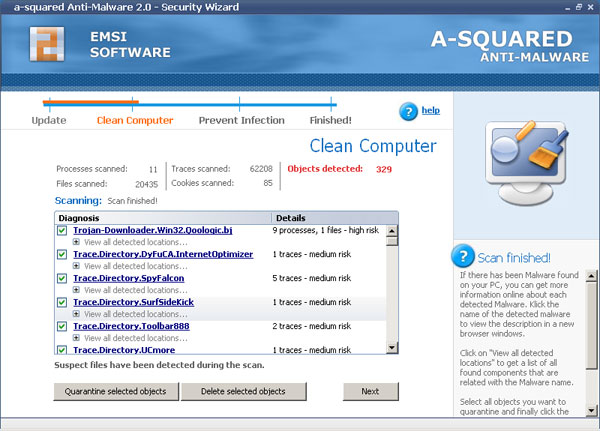Viewport: 600px width, 431px height.
Task: Open the Trace.Directory.SpyFalcon link
Action: (129, 278)
